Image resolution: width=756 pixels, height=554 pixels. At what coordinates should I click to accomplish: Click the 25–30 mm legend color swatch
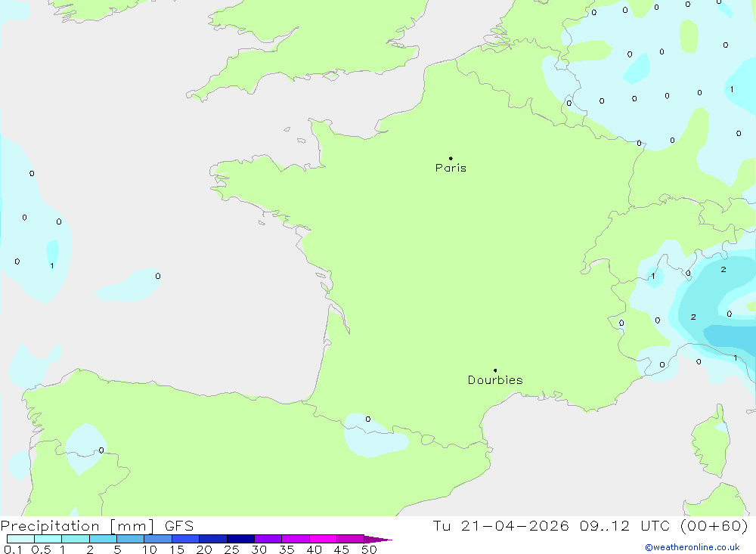[x=240, y=539]
